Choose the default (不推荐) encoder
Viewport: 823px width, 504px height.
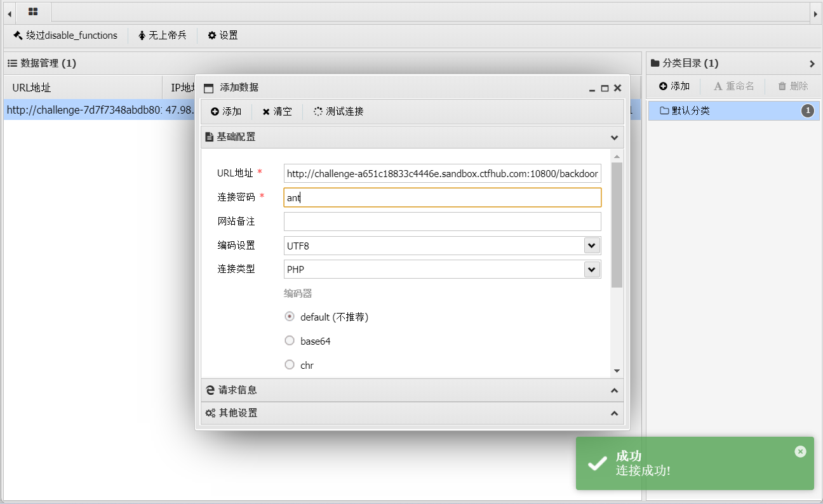pyautogui.click(x=290, y=316)
